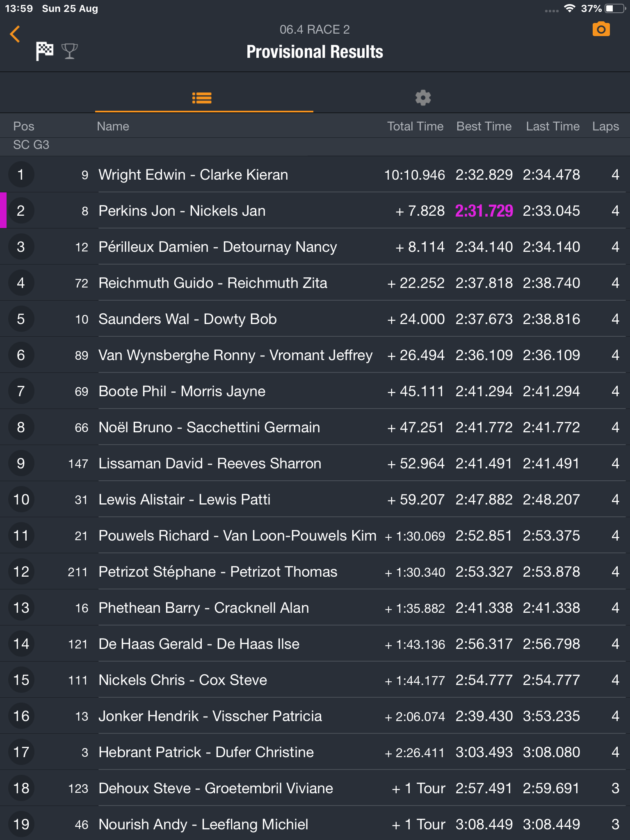Image resolution: width=630 pixels, height=840 pixels.
Task: Select position 16 badge for Jonker Hendrik
Action: click(x=21, y=716)
